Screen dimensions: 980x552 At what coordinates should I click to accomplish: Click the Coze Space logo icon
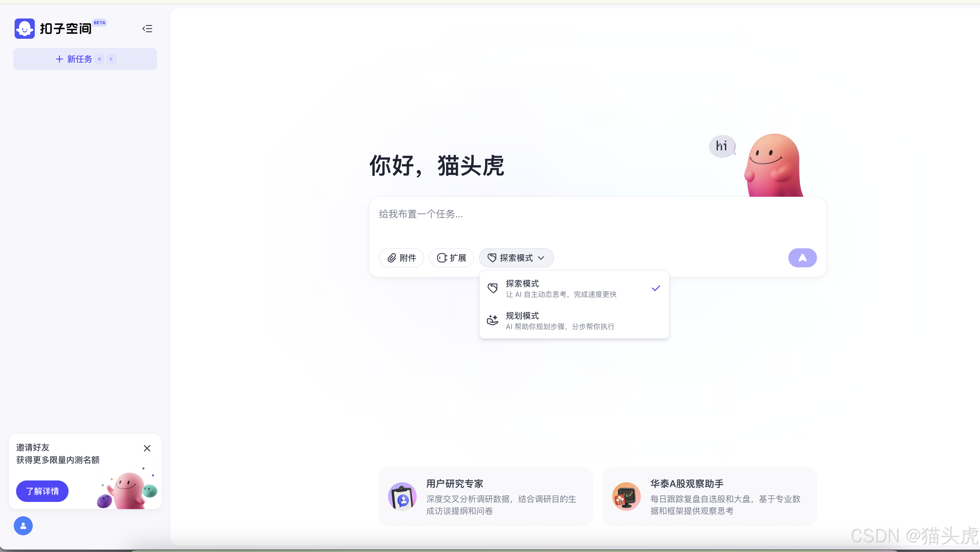24,29
